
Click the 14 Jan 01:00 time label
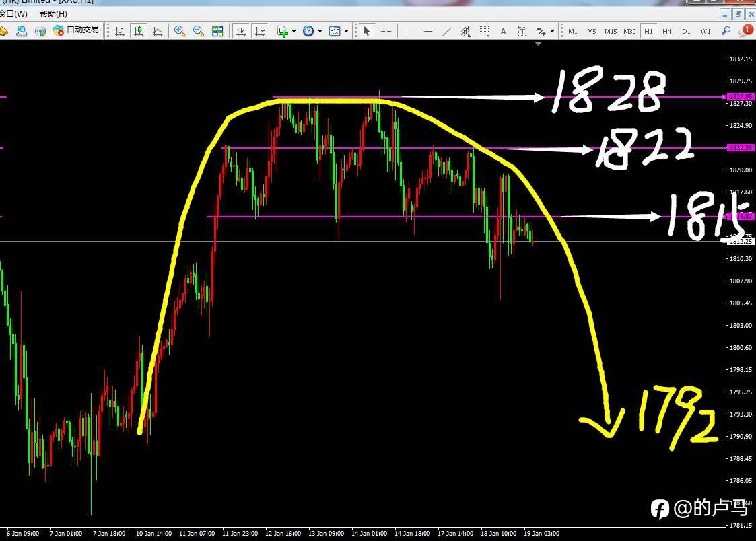tap(369, 534)
